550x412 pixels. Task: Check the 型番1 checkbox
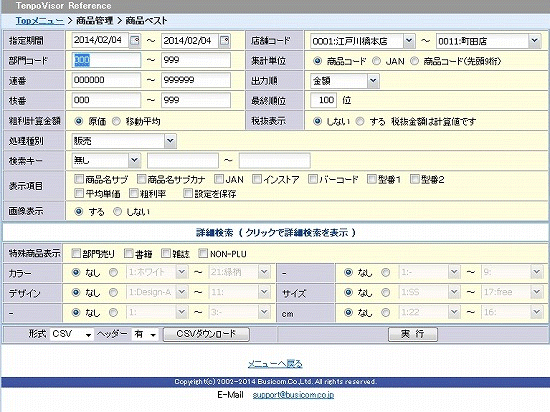click(371, 180)
